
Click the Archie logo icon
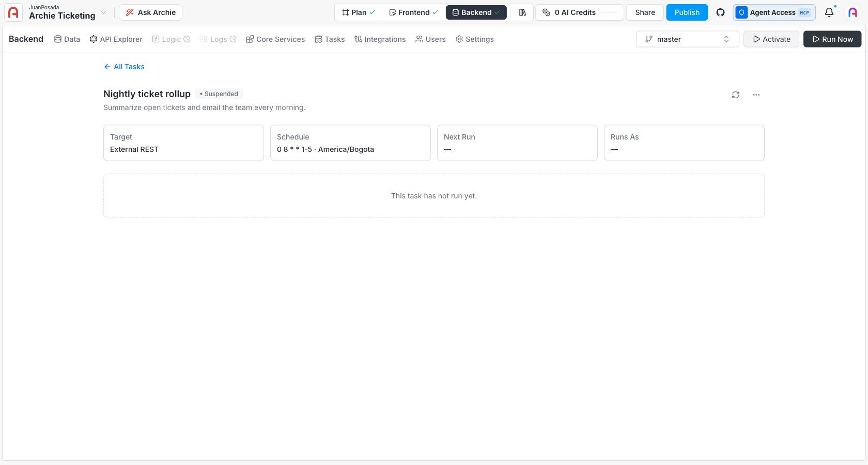click(13, 12)
